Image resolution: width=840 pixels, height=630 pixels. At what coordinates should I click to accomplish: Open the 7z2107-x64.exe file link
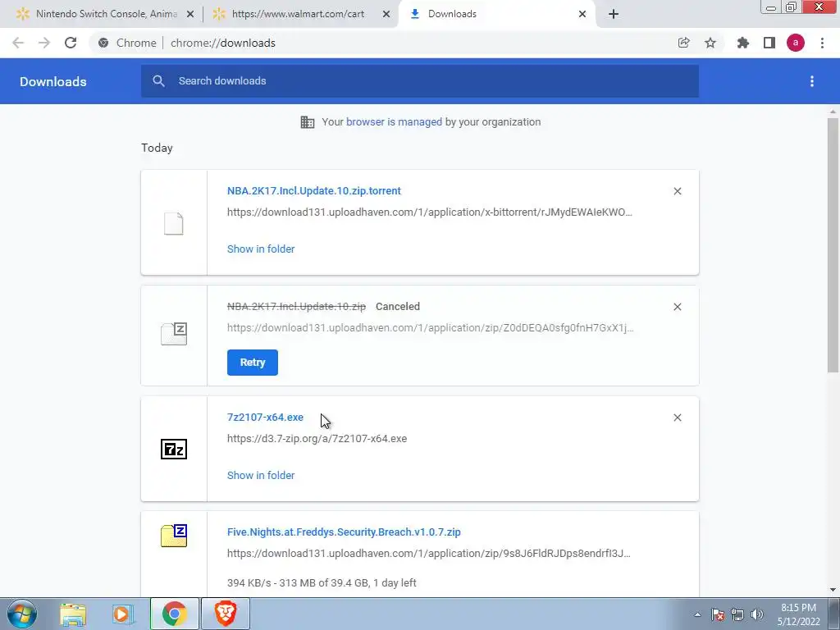265,417
